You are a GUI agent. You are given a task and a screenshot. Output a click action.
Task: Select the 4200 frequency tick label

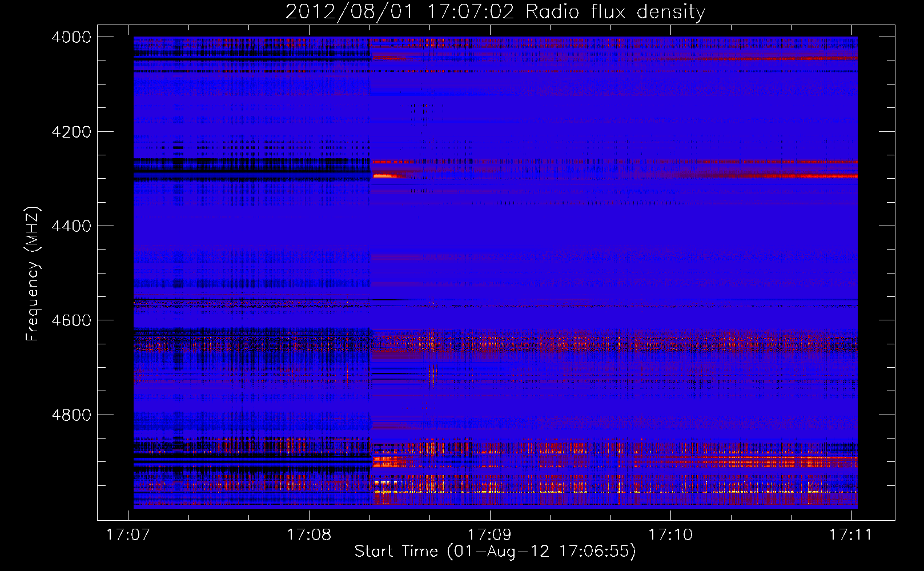tap(71, 132)
